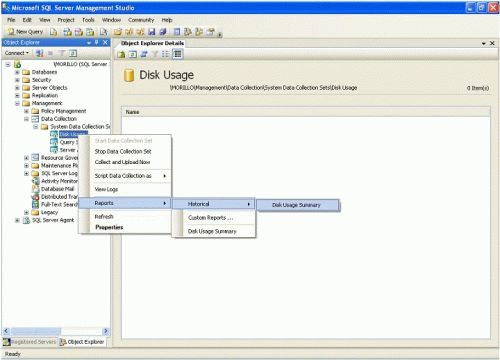Open Object Explorer Details pane dropdown arrow
Image resolution: width=500 pixels, height=360 pixels.
484,43
